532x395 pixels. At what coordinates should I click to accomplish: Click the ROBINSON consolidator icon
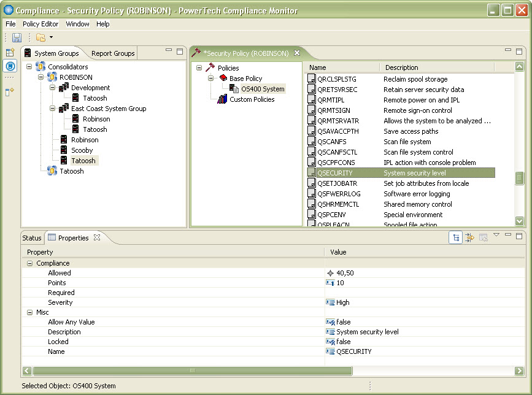pyautogui.click(x=52, y=77)
